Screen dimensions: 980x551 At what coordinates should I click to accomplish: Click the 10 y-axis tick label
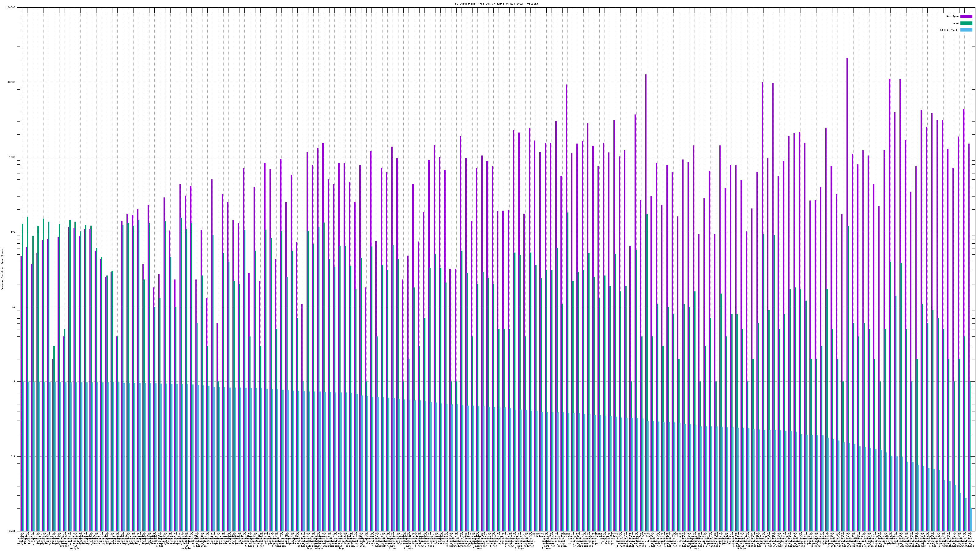pyautogui.click(x=14, y=307)
